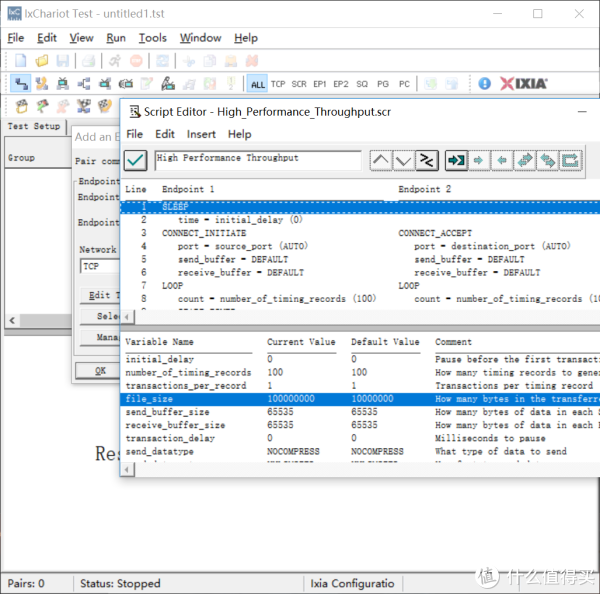Click the Copy icon in main toolbar
600x594 pixels.
(x=209, y=60)
